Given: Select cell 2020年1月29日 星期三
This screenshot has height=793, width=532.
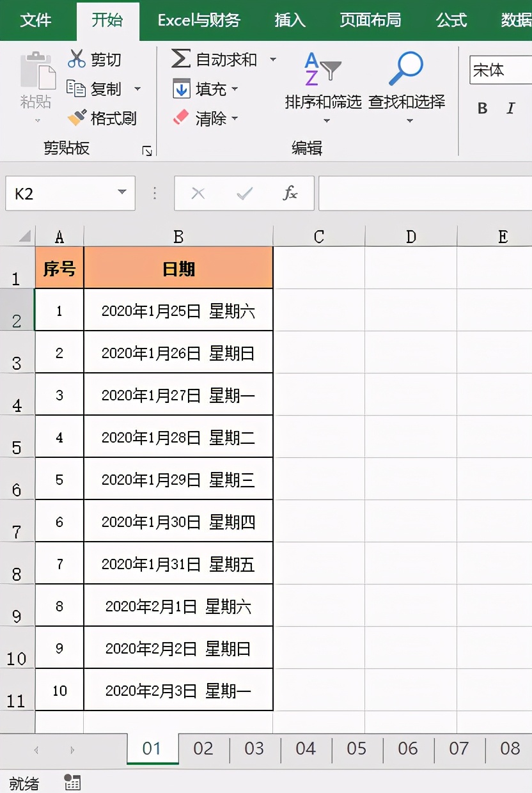Looking at the screenshot, I should coord(178,479).
